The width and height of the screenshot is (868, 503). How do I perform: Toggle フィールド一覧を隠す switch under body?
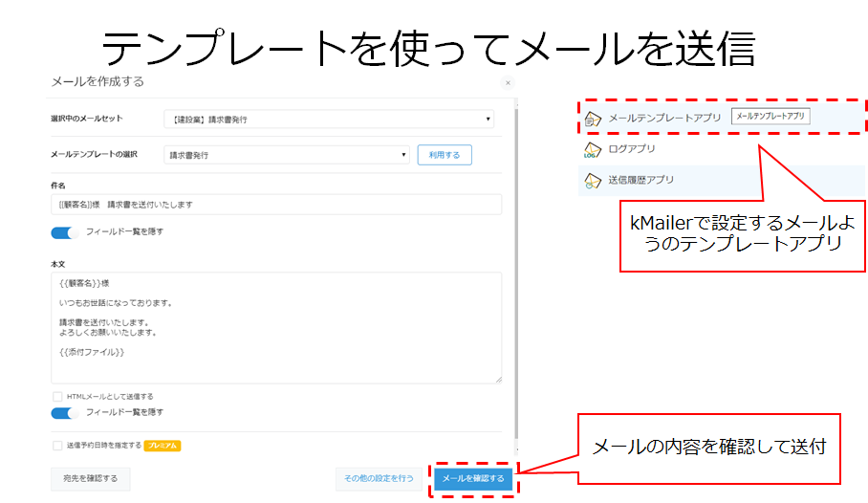point(65,413)
